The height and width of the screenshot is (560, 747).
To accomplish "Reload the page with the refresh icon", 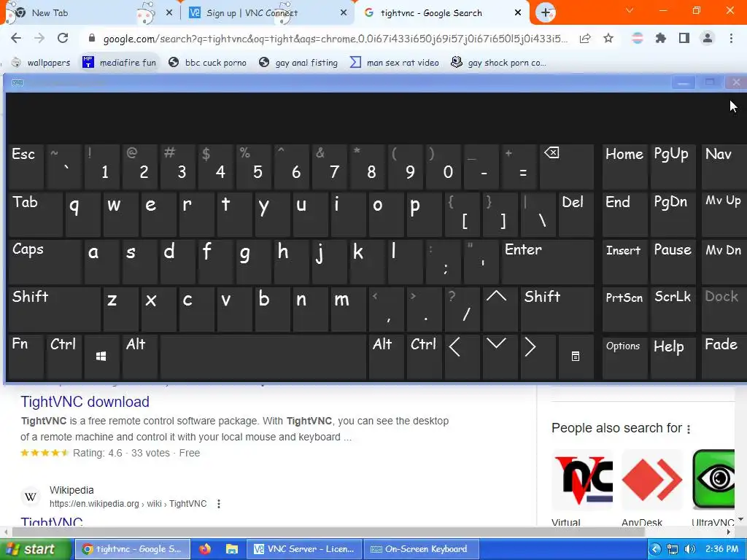I will coord(63,38).
